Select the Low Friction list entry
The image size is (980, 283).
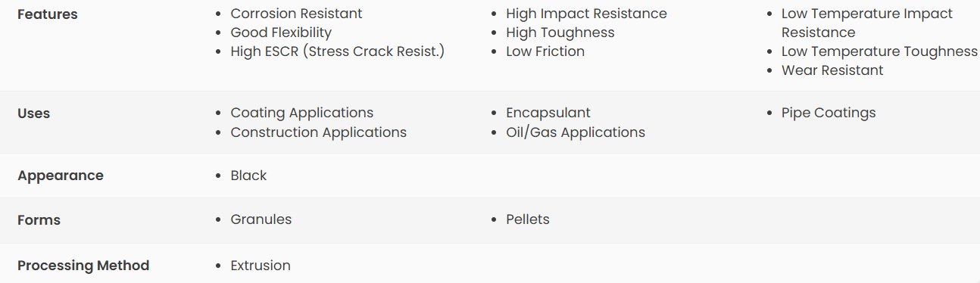[x=545, y=51]
